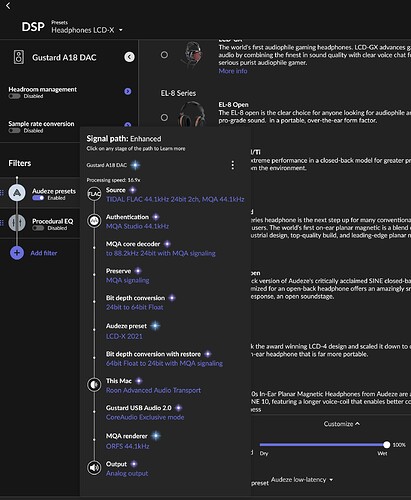The height and width of the screenshot is (500, 411).
Task: Open the Audeze low-latency preset dropdown
Action: 302,480
